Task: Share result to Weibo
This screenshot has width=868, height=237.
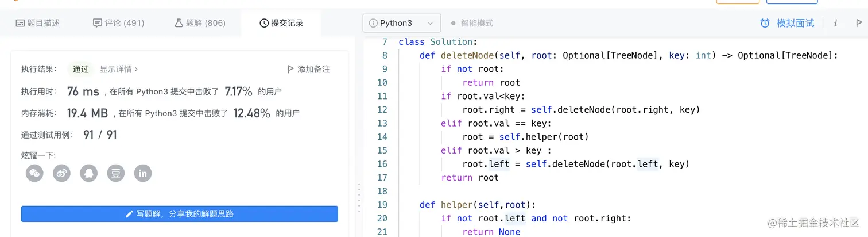Action: pyautogui.click(x=61, y=173)
